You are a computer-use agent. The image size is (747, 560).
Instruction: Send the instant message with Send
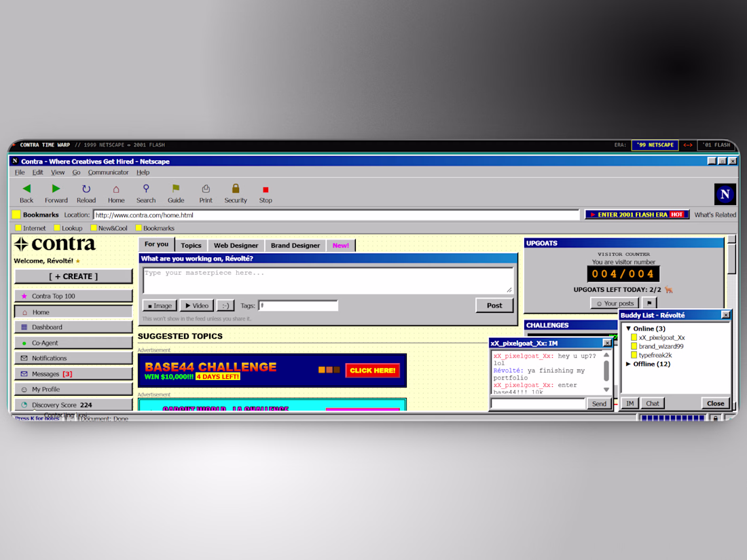tap(599, 404)
